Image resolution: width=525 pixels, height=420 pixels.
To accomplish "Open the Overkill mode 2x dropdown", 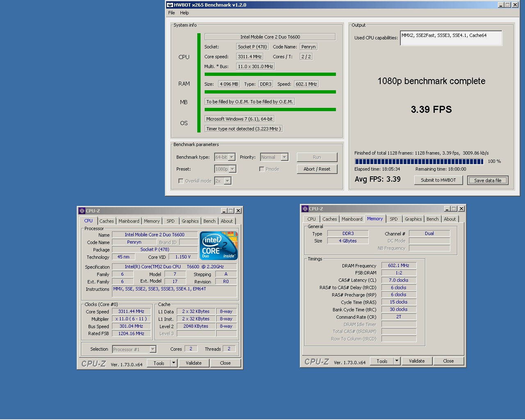I will (228, 181).
